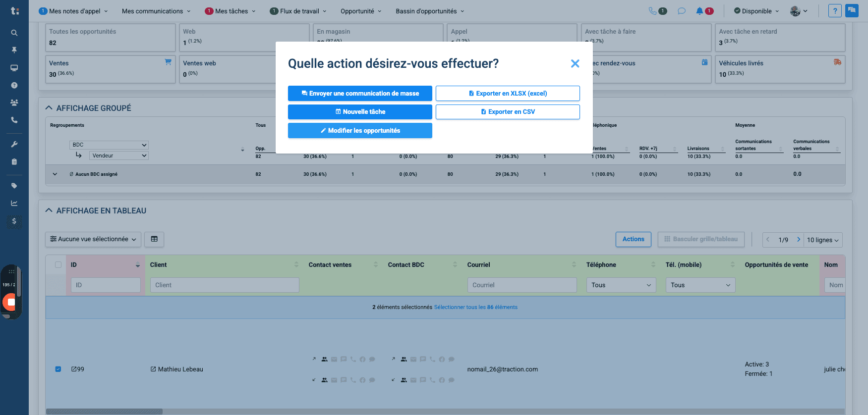This screenshot has height=415, width=868.
Task: Click the Actions button
Action: click(x=633, y=239)
